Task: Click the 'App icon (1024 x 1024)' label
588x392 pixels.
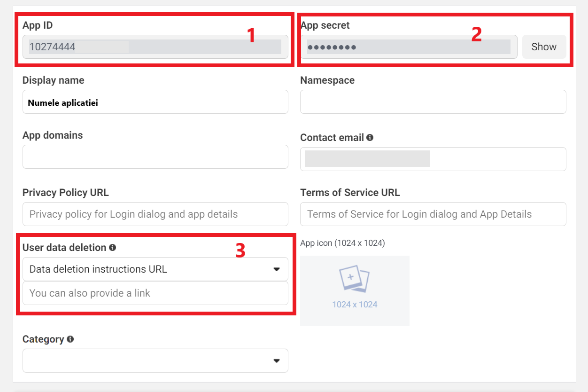Action: click(342, 243)
